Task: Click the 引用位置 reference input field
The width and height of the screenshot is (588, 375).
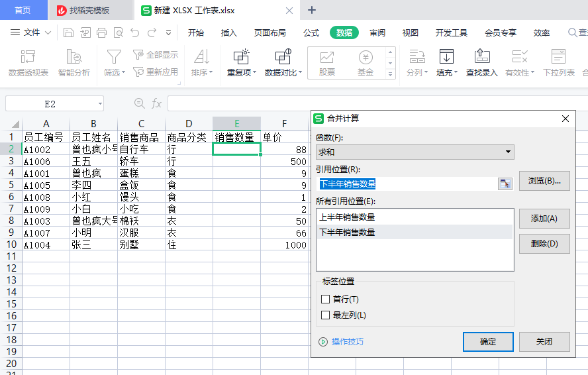Action: (407, 184)
